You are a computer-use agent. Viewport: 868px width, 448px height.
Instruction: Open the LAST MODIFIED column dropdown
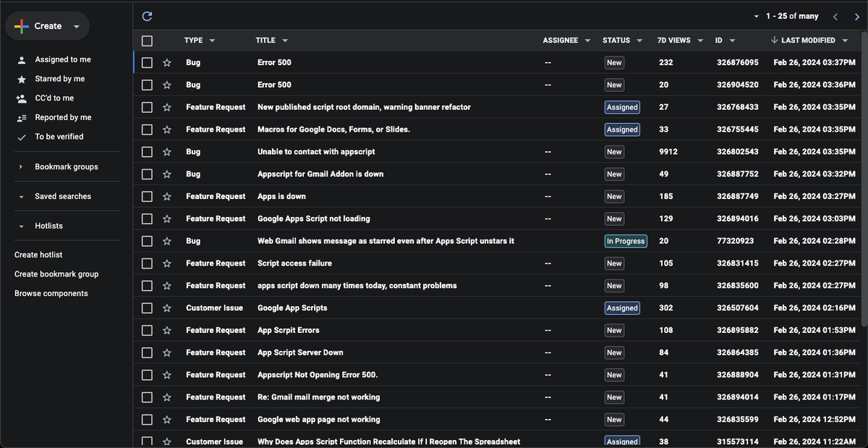coord(845,41)
